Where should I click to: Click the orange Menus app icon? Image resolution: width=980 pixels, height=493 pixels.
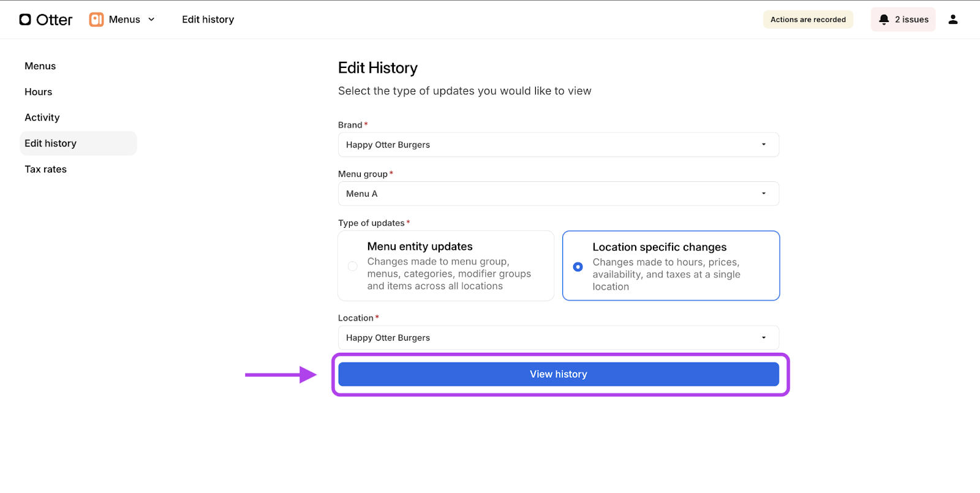(x=96, y=20)
